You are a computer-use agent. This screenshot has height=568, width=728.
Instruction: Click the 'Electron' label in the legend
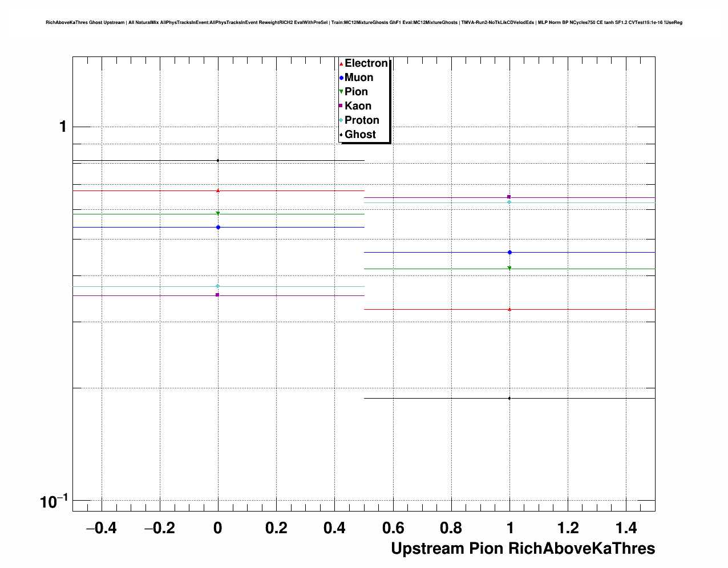click(x=366, y=63)
